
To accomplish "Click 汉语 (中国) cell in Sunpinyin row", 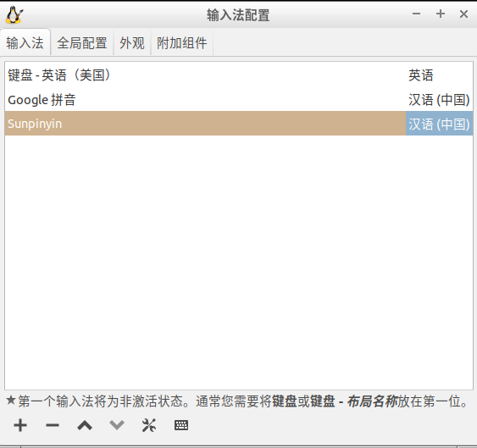I will pyautogui.click(x=439, y=124).
